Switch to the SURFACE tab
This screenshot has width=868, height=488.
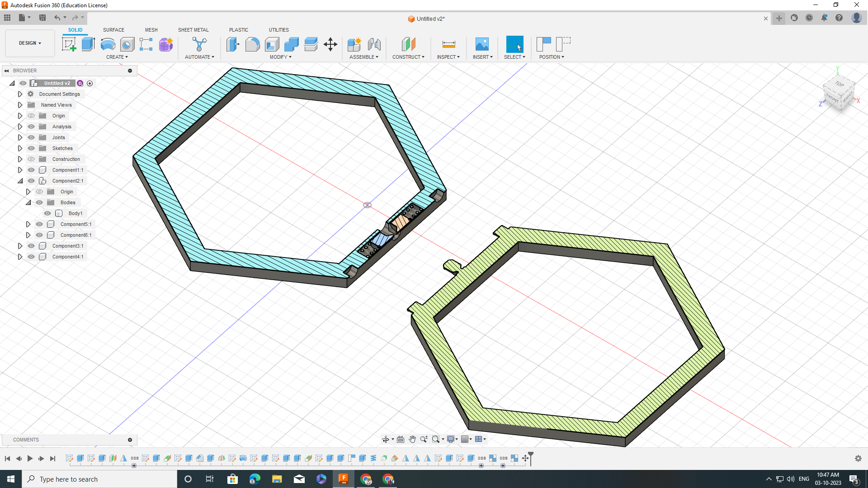pyautogui.click(x=113, y=30)
